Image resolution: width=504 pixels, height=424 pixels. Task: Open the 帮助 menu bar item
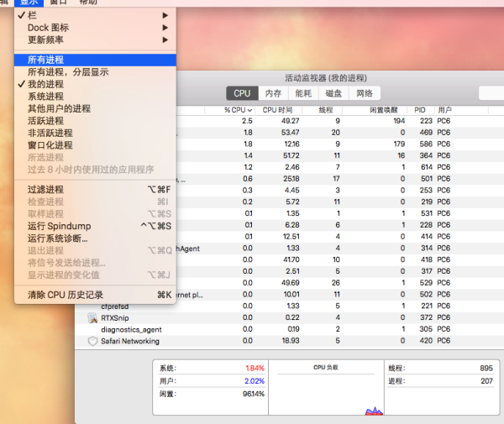pos(88,3)
